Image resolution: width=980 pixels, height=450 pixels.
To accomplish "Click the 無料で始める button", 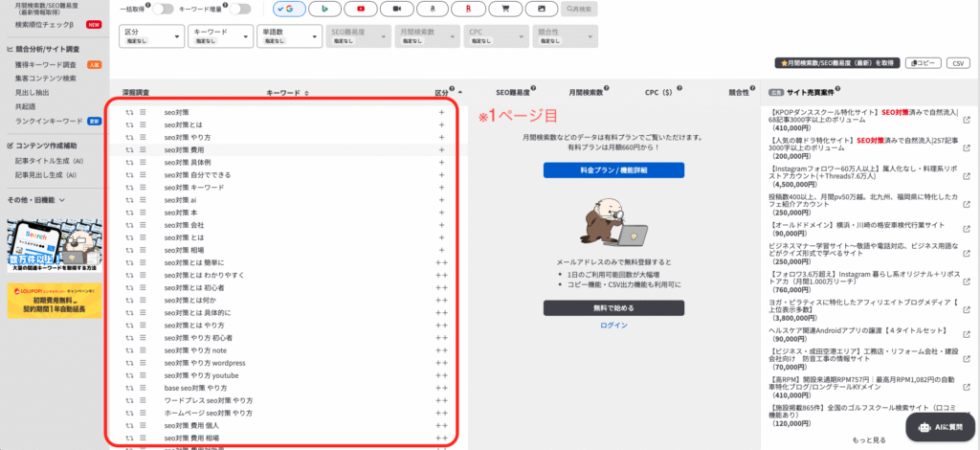I will tap(613, 307).
